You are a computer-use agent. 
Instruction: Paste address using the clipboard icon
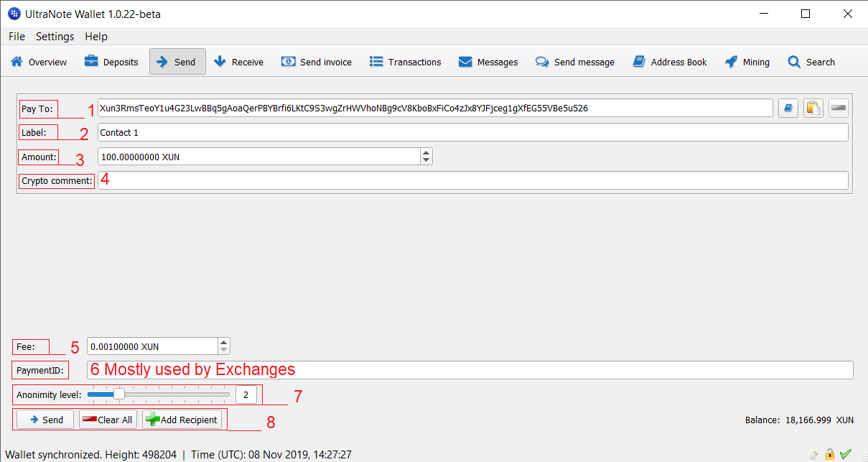(x=813, y=108)
